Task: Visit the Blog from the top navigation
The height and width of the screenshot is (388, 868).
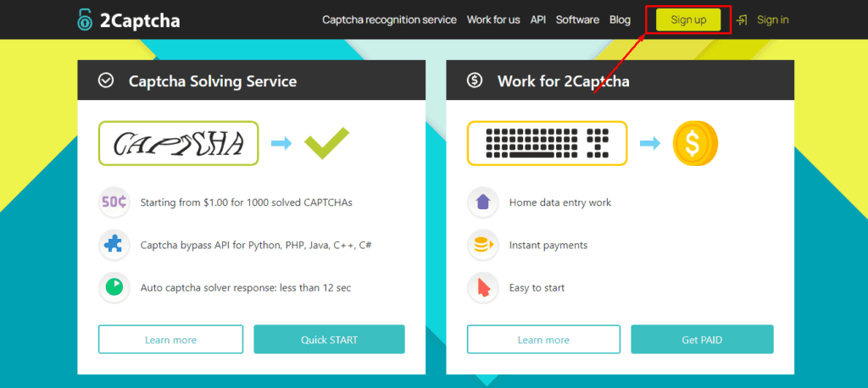Action: (x=620, y=19)
